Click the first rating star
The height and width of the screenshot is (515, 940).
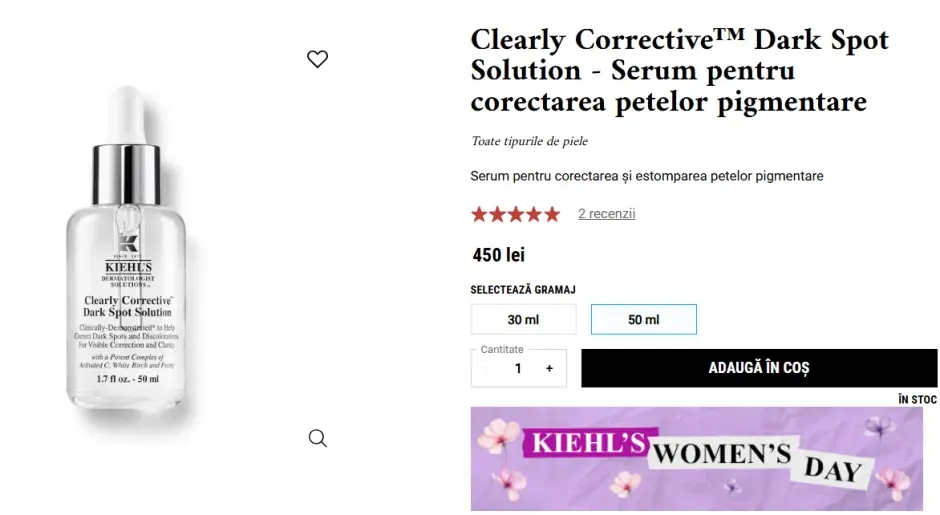pyautogui.click(x=480, y=214)
